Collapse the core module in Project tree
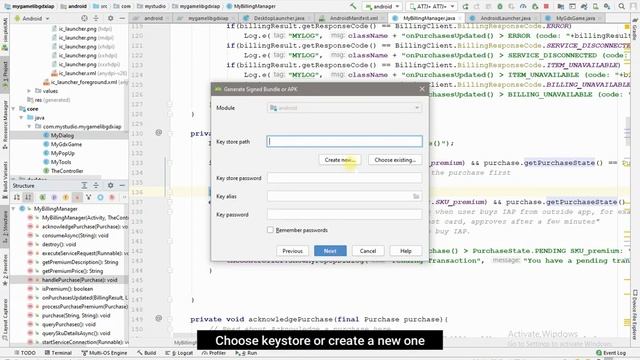This screenshot has height=360, width=640. (x=13, y=109)
